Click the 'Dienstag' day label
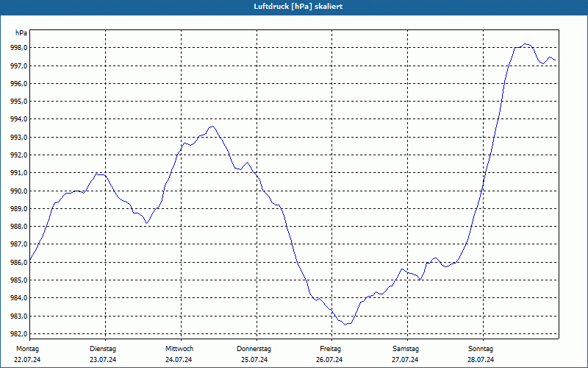Viewport: 588px width, 368px height. 103,349
